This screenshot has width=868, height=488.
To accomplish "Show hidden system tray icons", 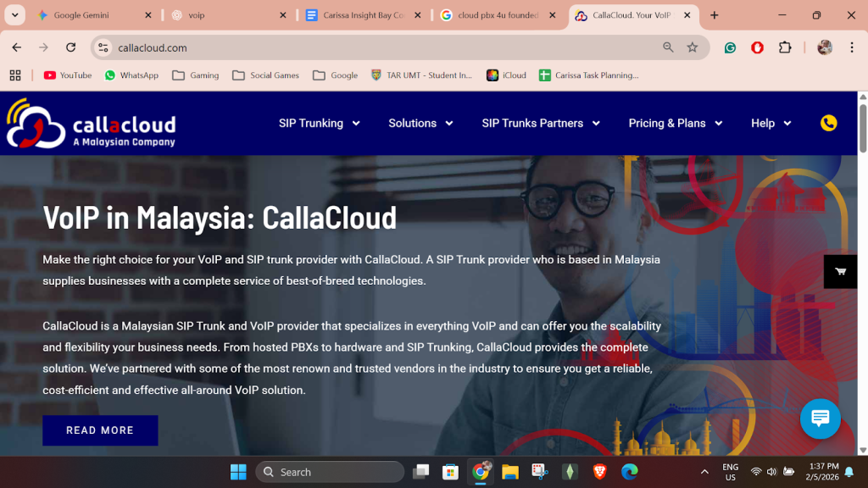I will coord(704,472).
